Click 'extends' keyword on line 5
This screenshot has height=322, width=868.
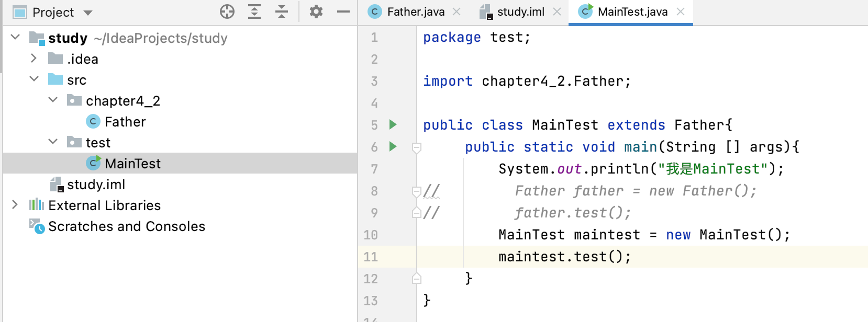[636, 125]
